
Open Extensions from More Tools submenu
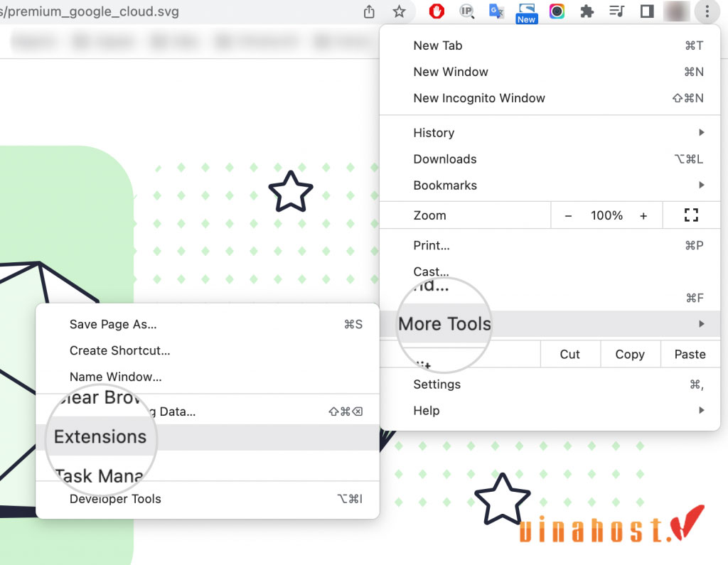coord(208,437)
